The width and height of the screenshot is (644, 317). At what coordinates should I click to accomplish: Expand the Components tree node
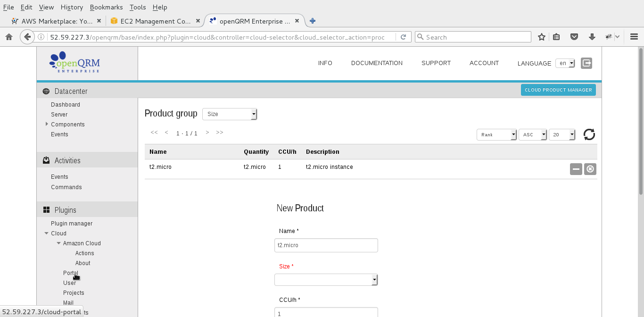point(47,124)
